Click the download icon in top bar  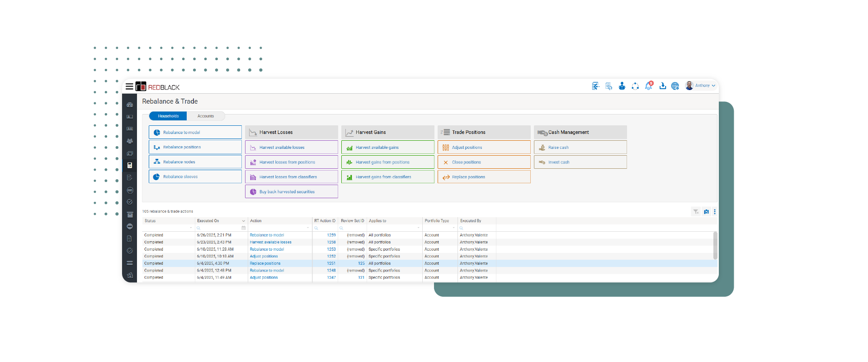(x=662, y=86)
